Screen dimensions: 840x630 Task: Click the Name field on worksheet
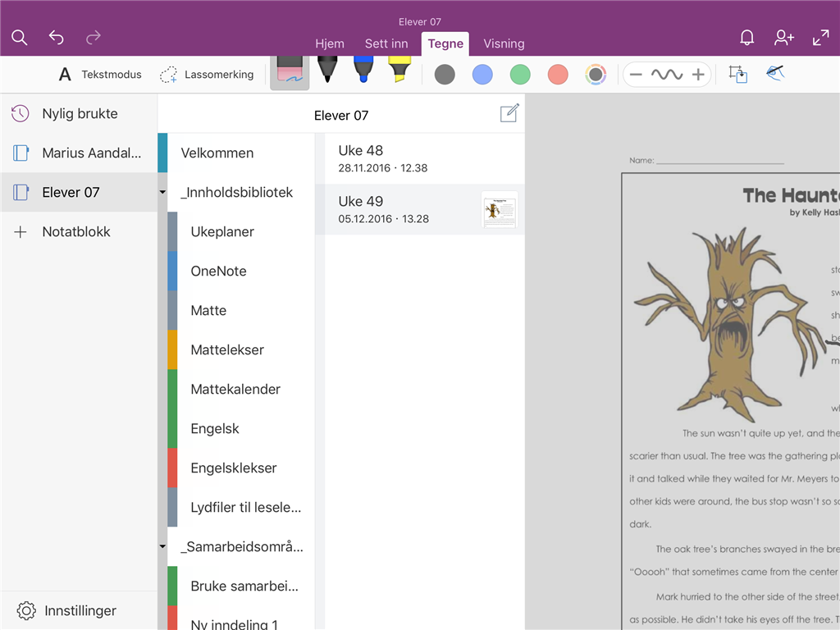point(706,160)
